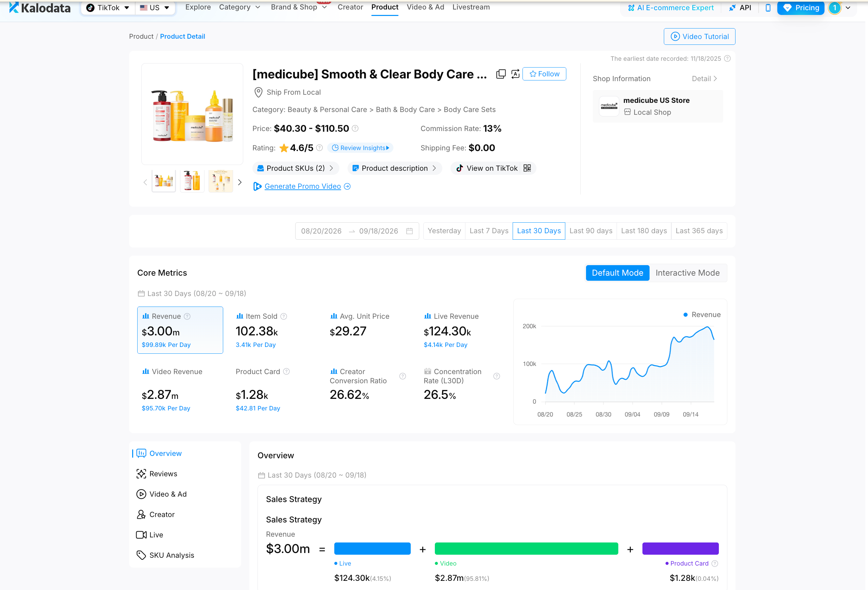This screenshot has width=868, height=590.
Task: Select the Last 365 days range
Action: coord(699,231)
